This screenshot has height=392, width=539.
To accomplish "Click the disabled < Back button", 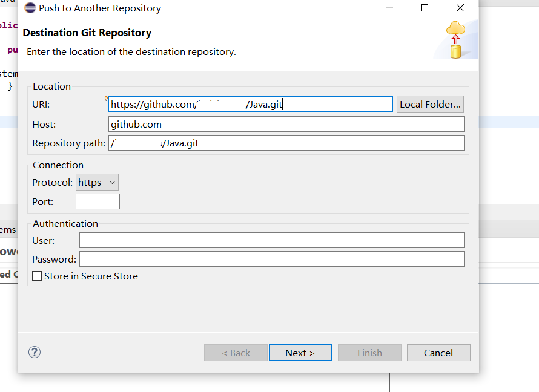I will click(x=236, y=353).
